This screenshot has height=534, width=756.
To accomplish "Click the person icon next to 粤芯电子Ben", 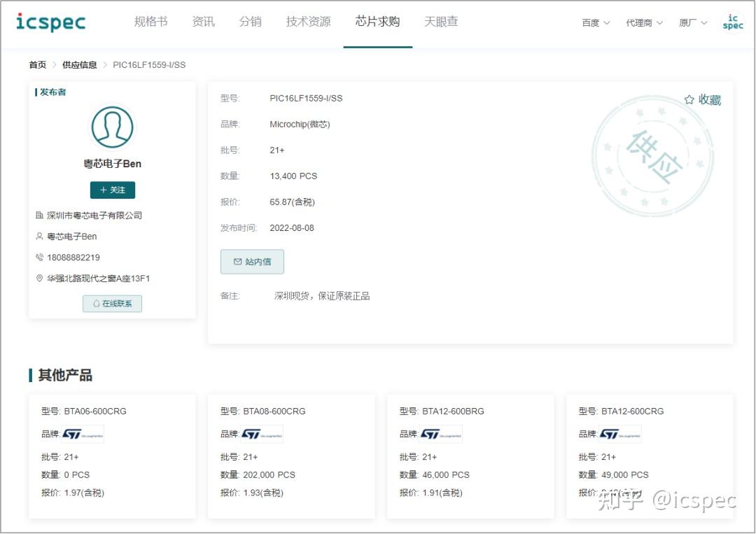I will tap(41, 236).
